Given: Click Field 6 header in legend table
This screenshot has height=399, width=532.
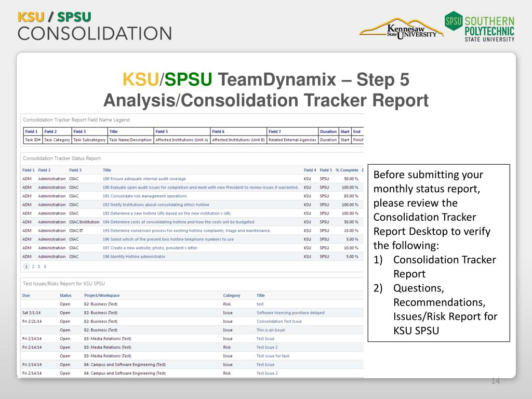Looking at the screenshot, I should pyautogui.click(x=238, y=131).
